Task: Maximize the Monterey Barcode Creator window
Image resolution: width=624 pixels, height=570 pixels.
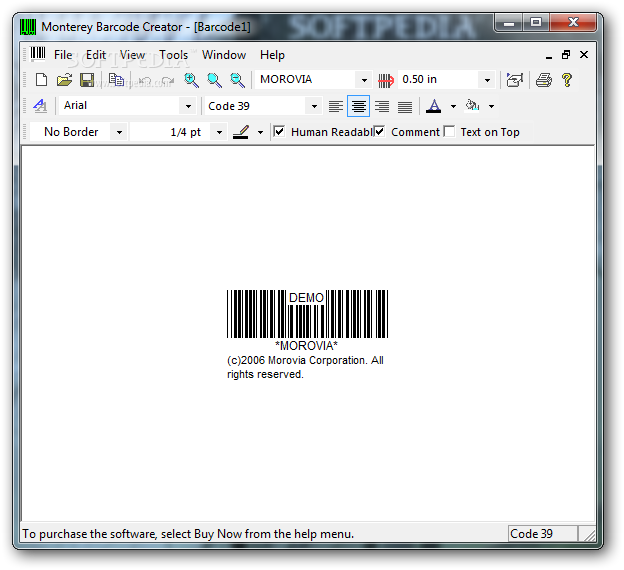Action: tap(536, 22)
